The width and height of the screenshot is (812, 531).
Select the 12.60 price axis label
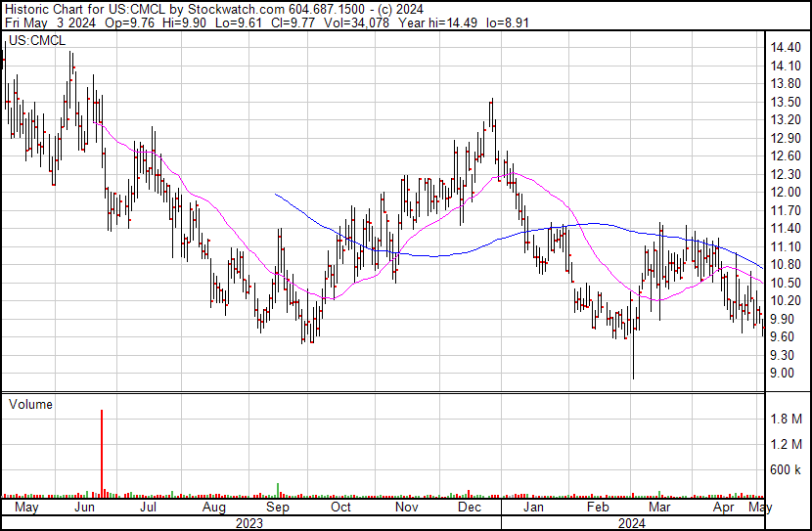pyautogui.click(x=786, y=156)
